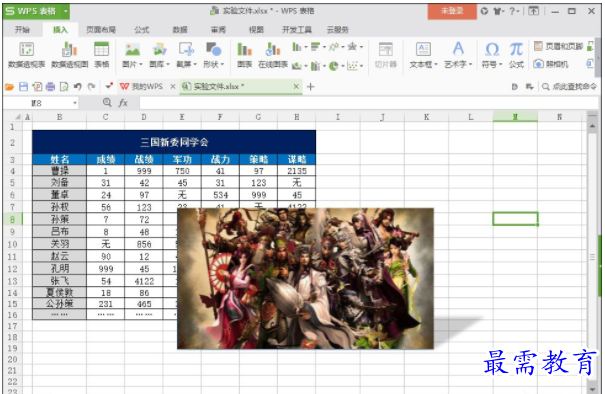This screenshot has height=394, width=605.
Task: Select the inserted Three Kingdoms picture
Action: pyautogui.click(x=305, y=278)
